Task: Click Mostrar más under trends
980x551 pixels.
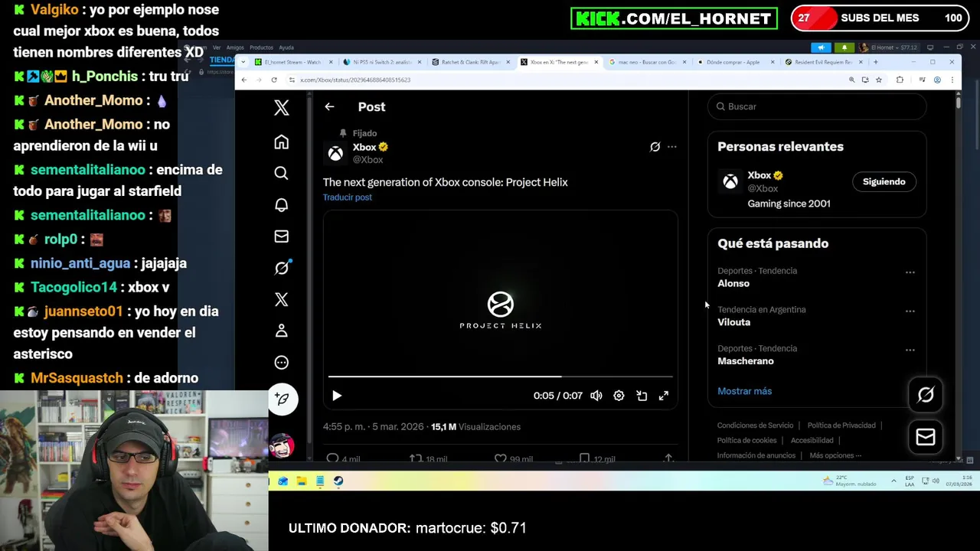Action: coord(744,391)
